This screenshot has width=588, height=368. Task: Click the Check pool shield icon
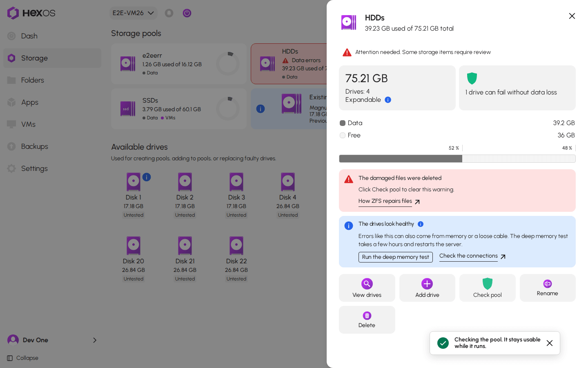(x=488, y=284)
